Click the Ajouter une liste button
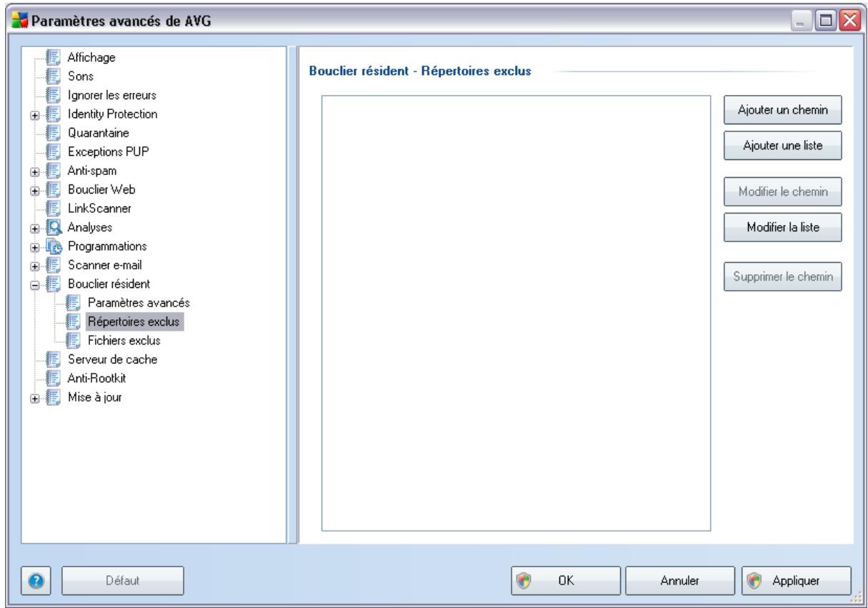Screen dimensions: 868x608 pyautogui.click(x=784, y=145)
